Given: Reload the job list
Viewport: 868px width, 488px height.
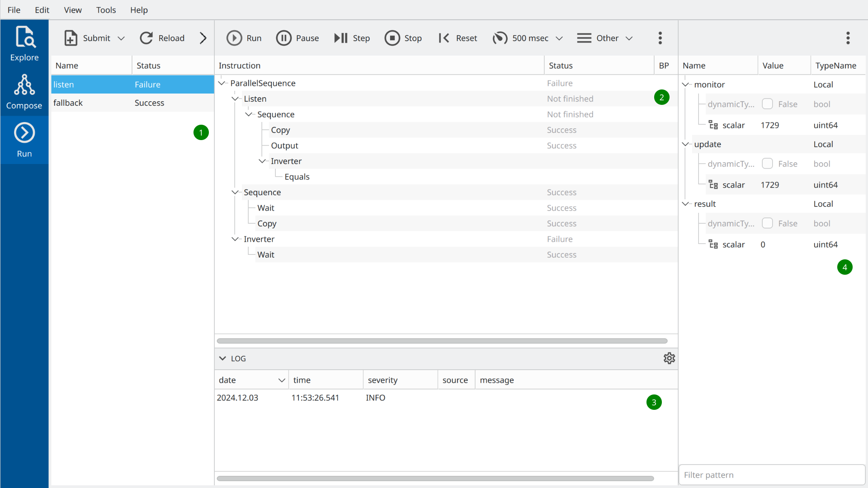Looking at the screenshot, I should (162, 38).
